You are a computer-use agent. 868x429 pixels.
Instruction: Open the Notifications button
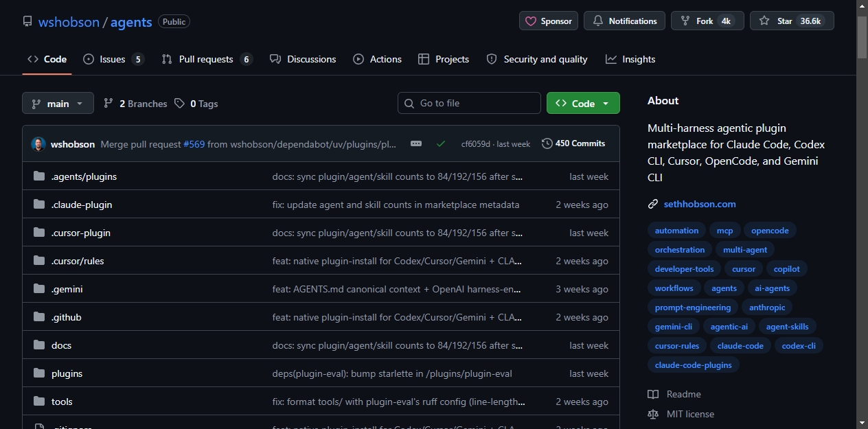(624, 21)
